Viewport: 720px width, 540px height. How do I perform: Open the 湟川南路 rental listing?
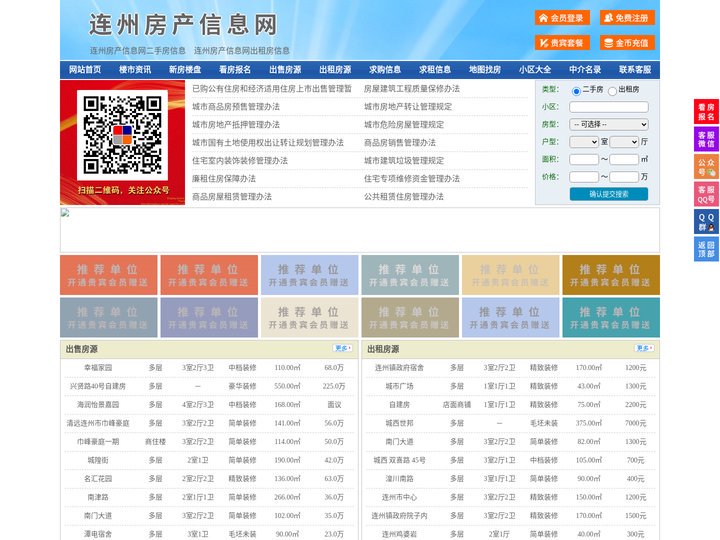coord(399,478)
